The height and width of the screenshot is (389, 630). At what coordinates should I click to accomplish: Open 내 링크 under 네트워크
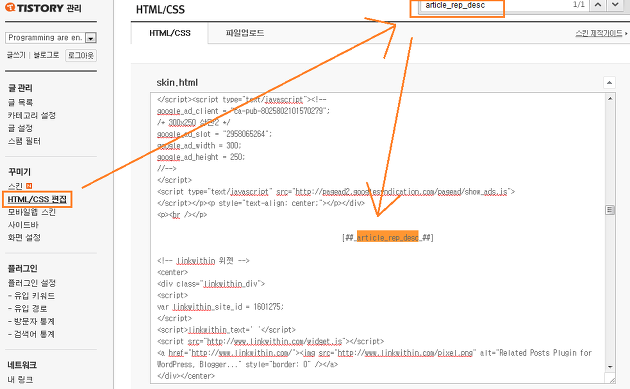20,379
